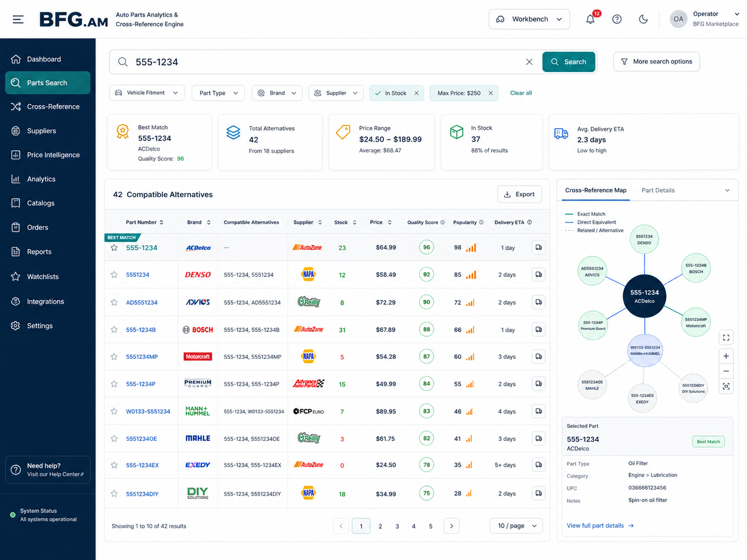Viewport: 747px width, 560px height.
Task: Click delivery truck icon in EXEDY row
Action: [x=539, y=465]
